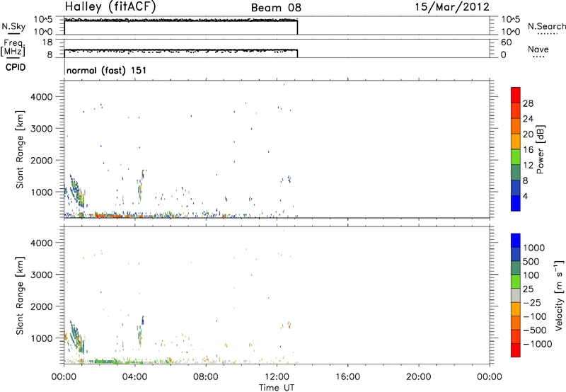Pick the red top segment of power colorbar

click(x=516, y=95)
